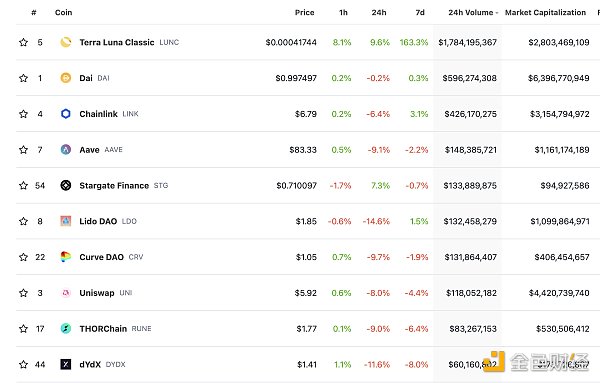Click the dYdX logo icon
The width and height of the screenshot is (600, 383).
click(x=66, y=364)
